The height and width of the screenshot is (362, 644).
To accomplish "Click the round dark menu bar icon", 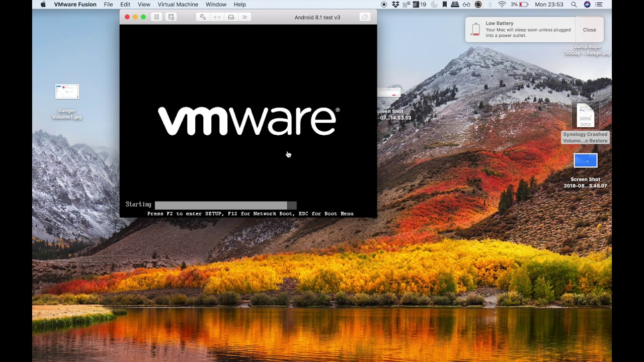I will tap(478, 5).
